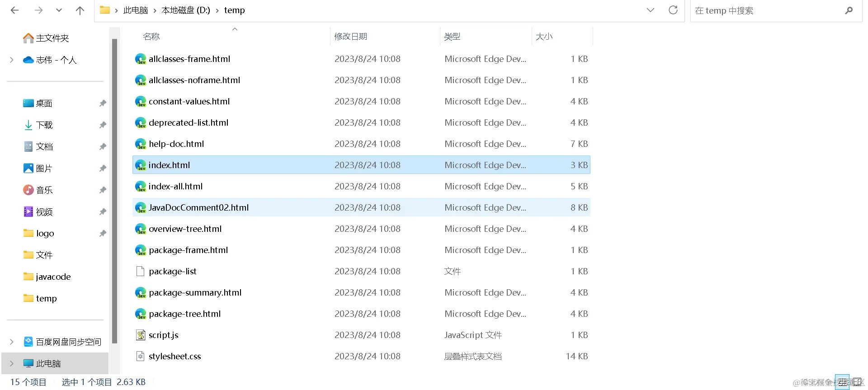Viewport: 868px width, 390px height.
Task: Select the overview-tree.html file icon
Action: [x=141, y=229]
